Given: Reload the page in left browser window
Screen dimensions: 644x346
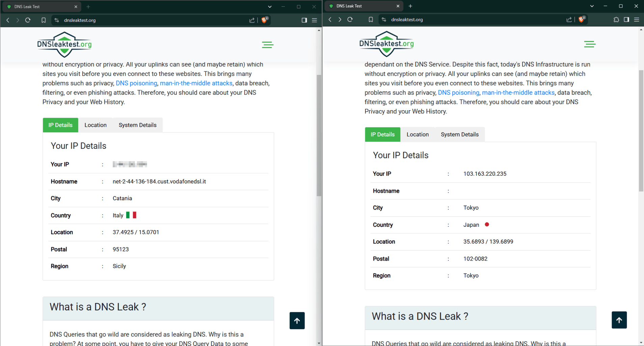Looking at the screenshot, I should tap(28, 20).
